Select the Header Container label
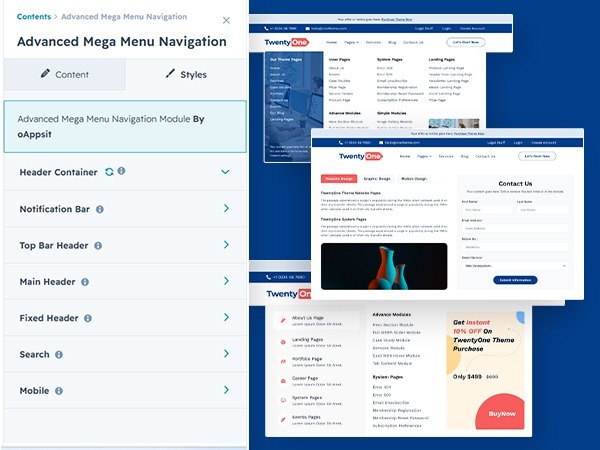 [58, 172]
